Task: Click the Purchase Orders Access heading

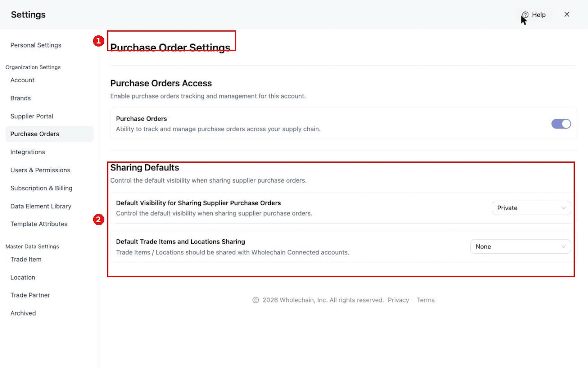Action: click(x=161, y=83)
